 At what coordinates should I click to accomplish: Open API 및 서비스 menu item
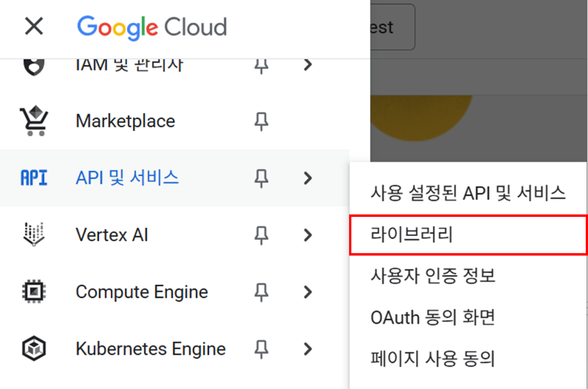[127, 177]
